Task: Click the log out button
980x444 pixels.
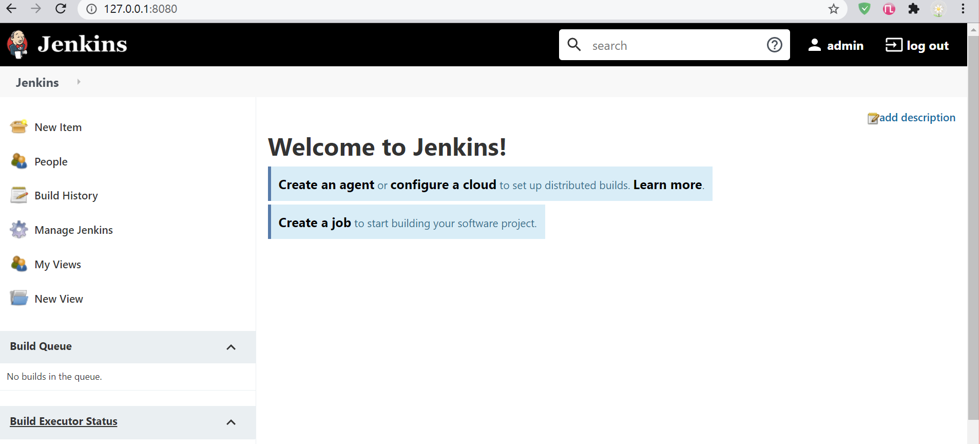Action: (917, 45)
